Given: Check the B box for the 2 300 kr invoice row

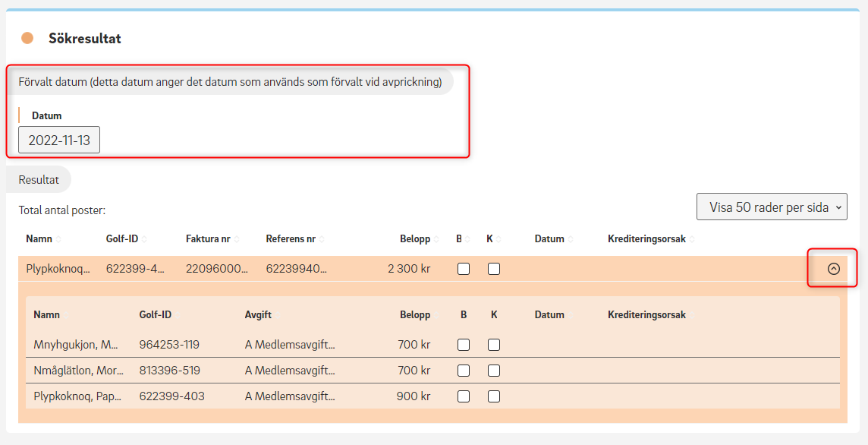Looking at the screenshot, I should coord(464,269).
